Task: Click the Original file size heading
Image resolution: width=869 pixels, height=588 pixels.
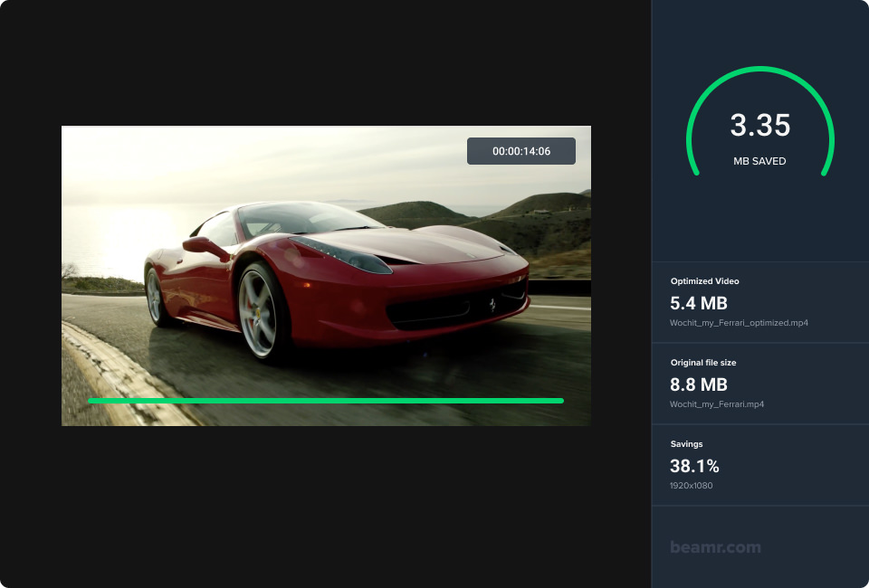Action: pos(703,363)
